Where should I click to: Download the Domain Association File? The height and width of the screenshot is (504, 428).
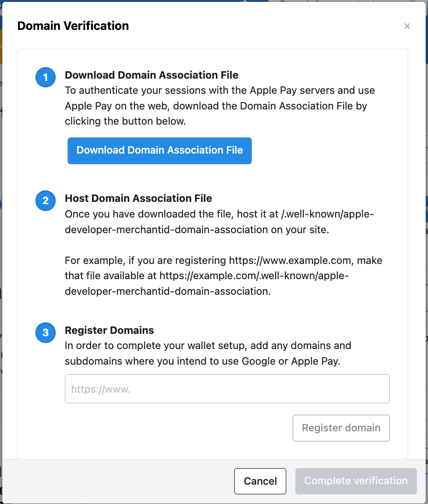click(x=159, y=150)
